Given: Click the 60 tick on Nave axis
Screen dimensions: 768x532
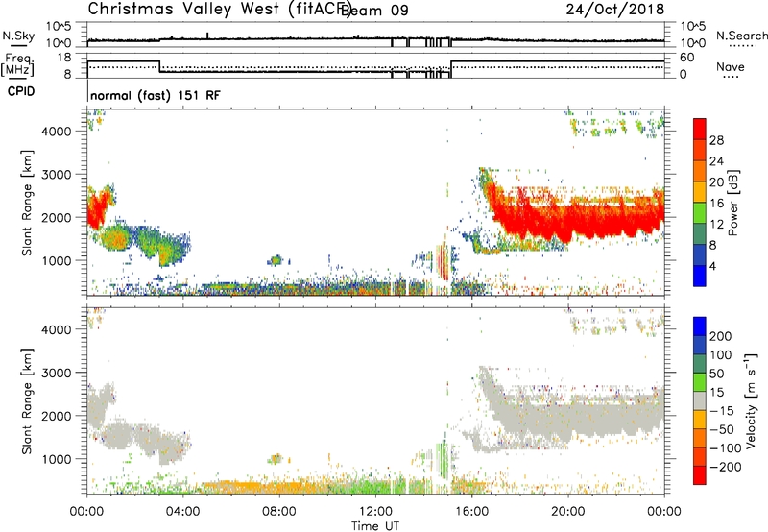Looking at the screenshot, I should 686,58.
